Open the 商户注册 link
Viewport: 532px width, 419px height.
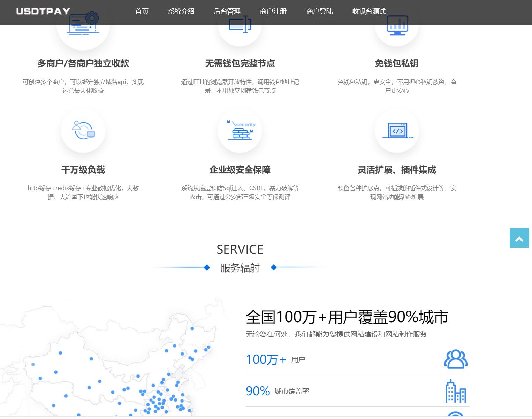click(273, 11)
